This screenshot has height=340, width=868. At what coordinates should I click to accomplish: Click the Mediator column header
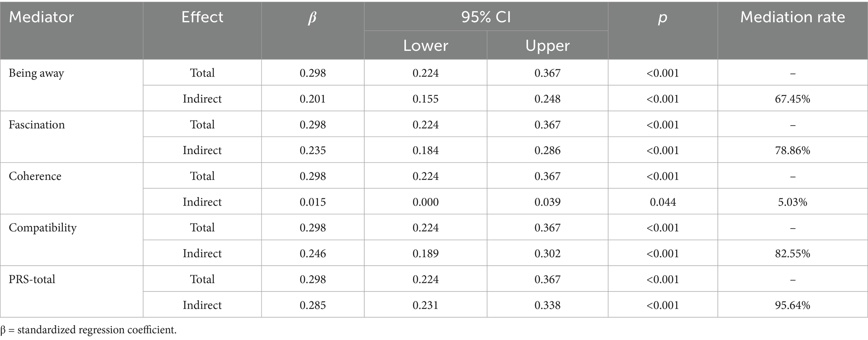(41, 17)
